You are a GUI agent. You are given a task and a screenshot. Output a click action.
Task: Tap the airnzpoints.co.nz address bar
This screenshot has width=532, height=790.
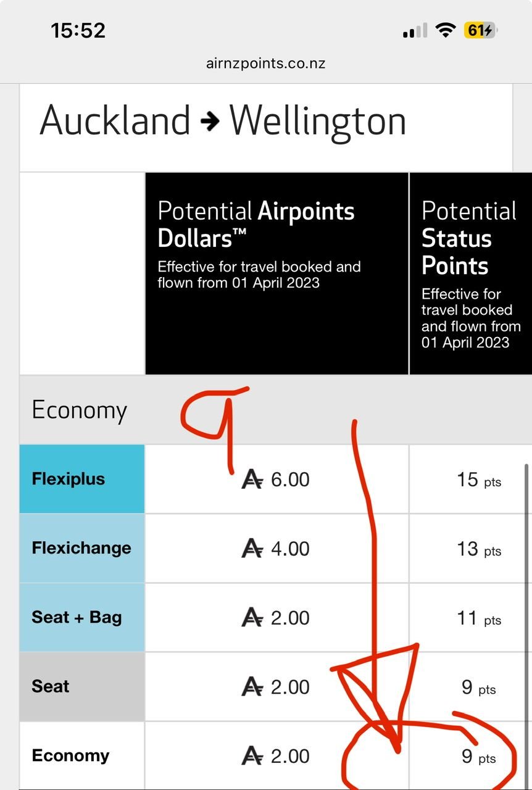(265, 63)
